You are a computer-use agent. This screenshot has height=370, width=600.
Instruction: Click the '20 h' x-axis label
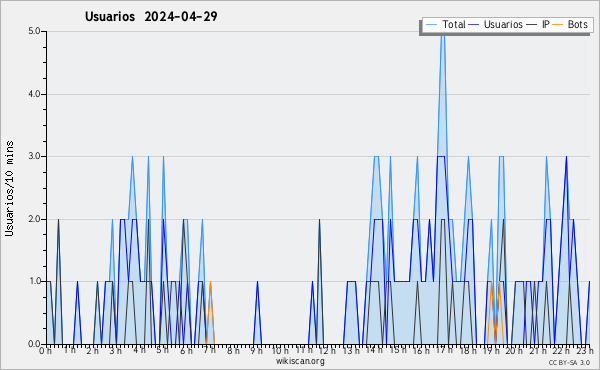pos(515,351)
